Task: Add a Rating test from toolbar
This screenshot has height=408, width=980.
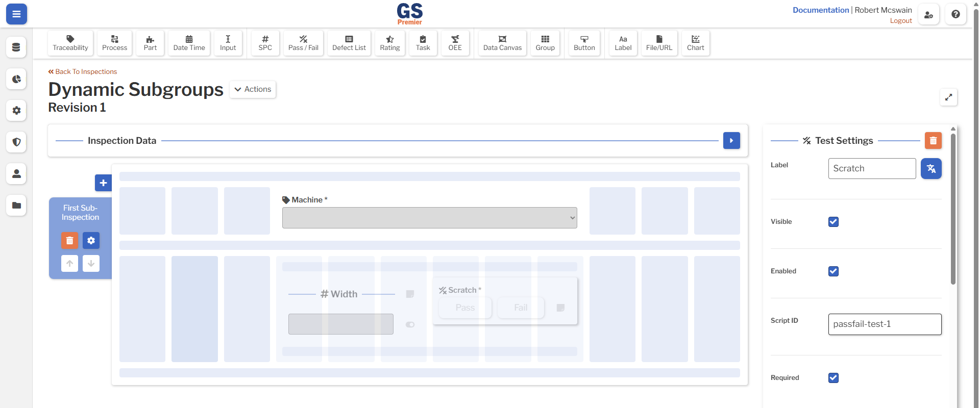Action: click(x=390, y=43)
